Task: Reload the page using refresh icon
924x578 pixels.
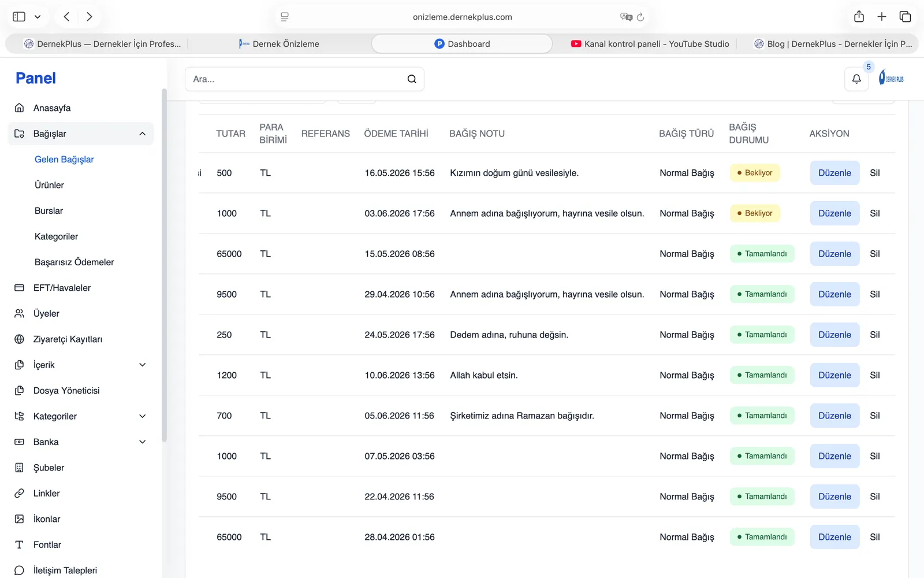Action: (x=640, y=17)
